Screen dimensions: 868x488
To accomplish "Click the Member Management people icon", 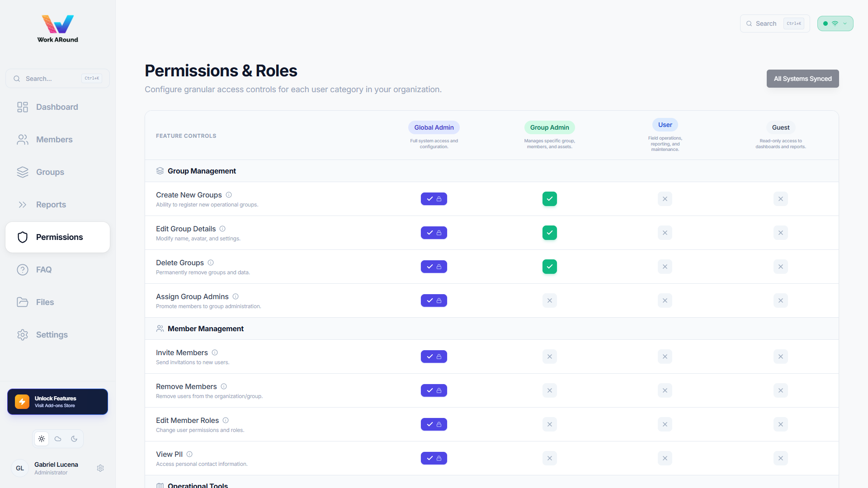I will pos(160,328).
